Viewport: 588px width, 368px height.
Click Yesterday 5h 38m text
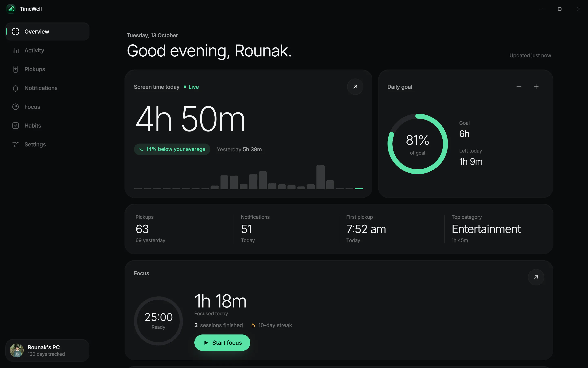pyautogui.click(x=239, y=149)
